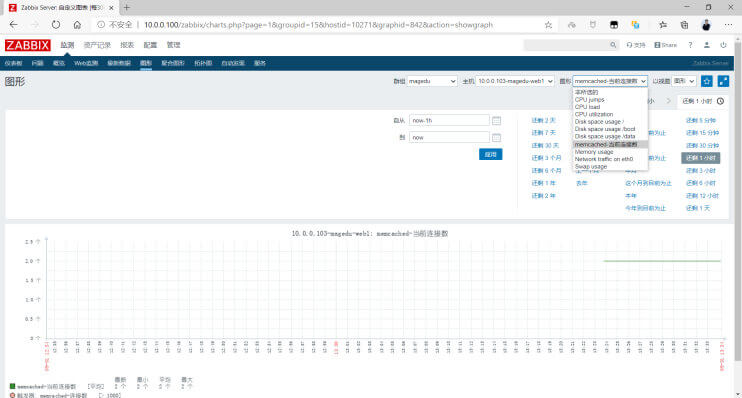
Task: Expand the view-as dropdown
Action: coord(684,81)
